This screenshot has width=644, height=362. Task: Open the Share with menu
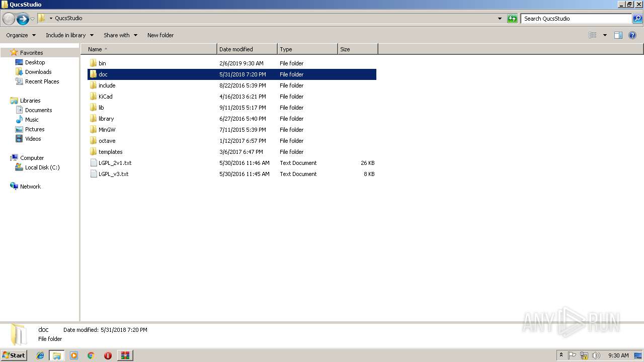[x=120, y=35]
